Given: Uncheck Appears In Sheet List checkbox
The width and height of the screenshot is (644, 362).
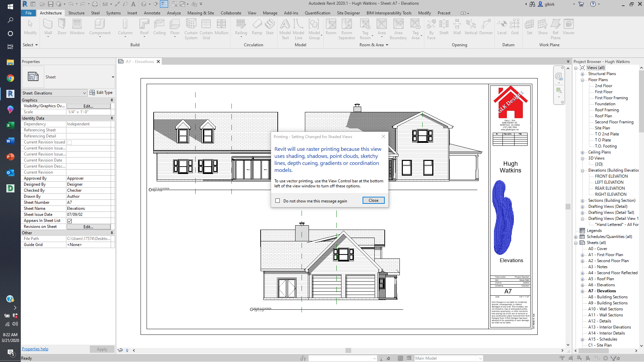Looking at the screenshot, I should (70, 221).
